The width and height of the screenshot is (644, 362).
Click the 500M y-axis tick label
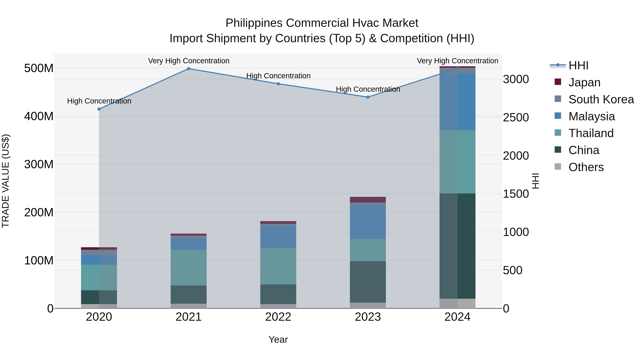(39, 68)
